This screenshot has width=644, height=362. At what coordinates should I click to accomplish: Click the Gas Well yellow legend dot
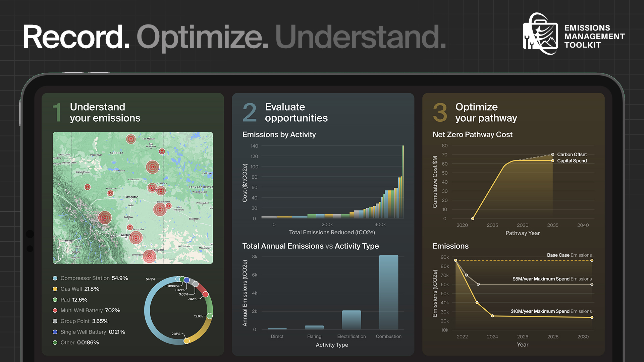tap(55, 289)
